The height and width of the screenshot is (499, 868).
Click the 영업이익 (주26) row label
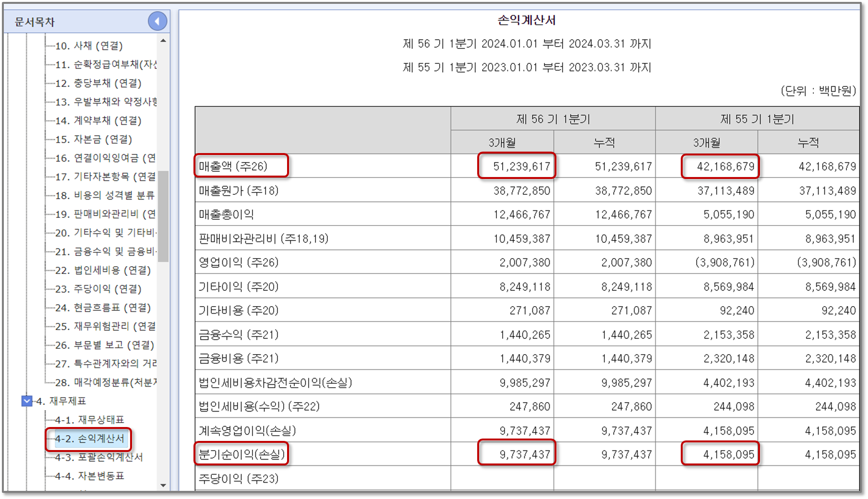239,262
